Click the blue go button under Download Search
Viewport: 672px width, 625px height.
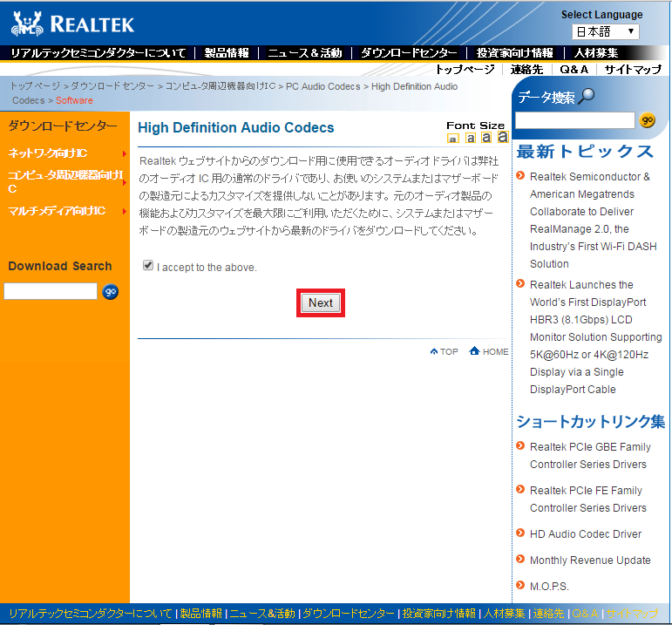(x=110, y=292)
